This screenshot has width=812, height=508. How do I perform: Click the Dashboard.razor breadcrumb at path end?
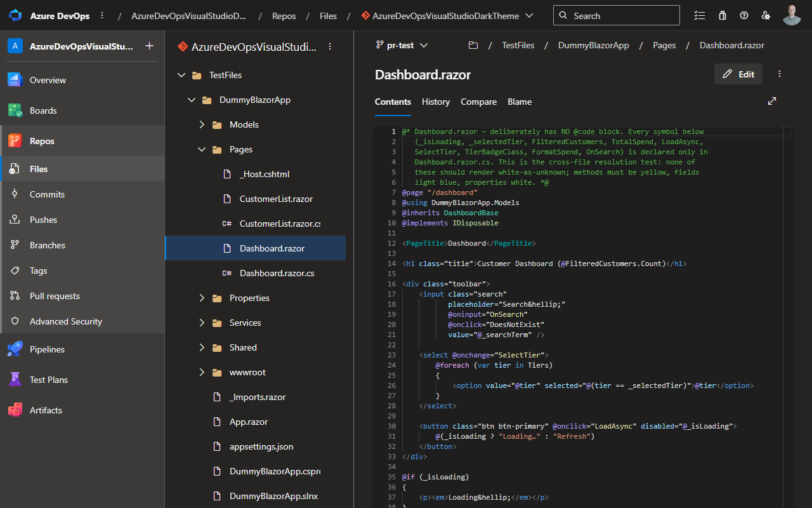click(731, 46)
